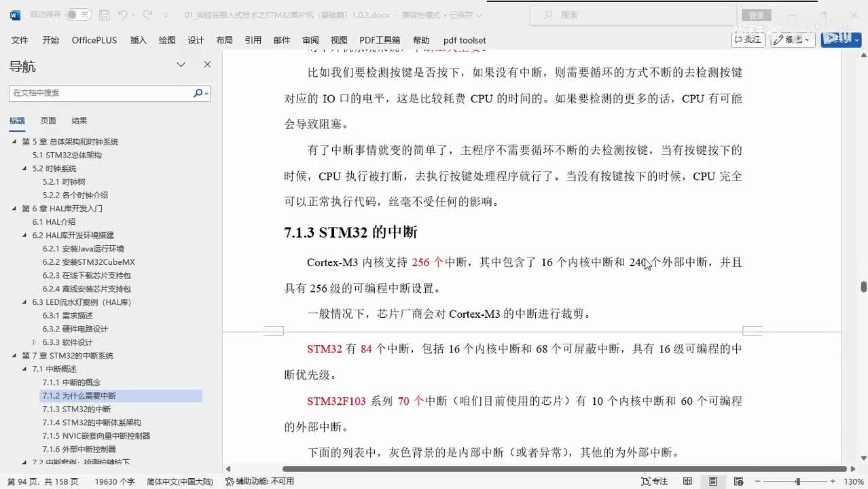The width and height of the screenshot is (868, 489).
Task: Close the 导航 navigation pane
Action: click(x=207, y=65)
